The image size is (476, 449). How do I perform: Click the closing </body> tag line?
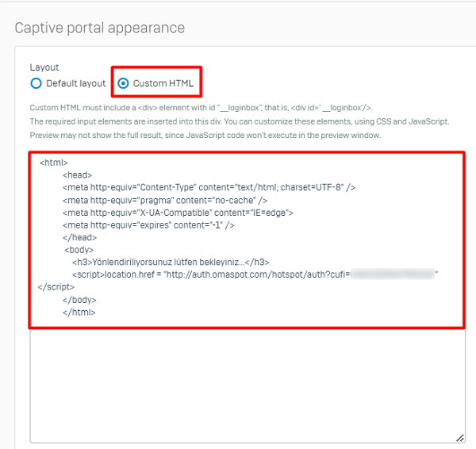[79, 300]
